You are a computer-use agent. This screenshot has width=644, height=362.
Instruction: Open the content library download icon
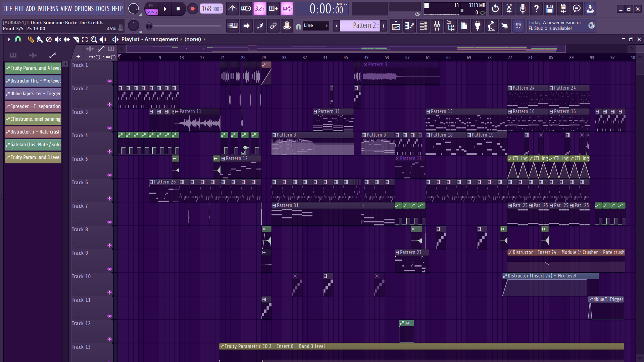(x=590, y=9)
